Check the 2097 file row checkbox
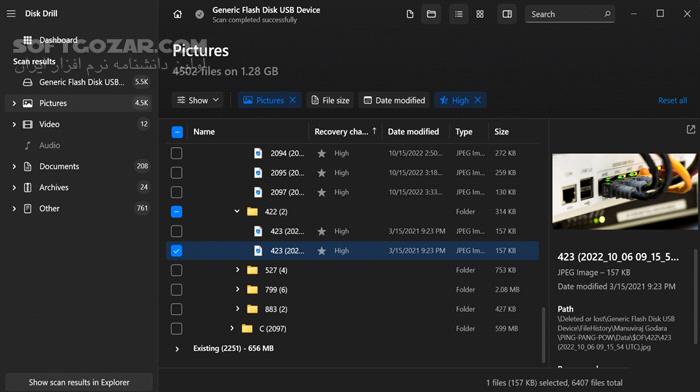Screen dimensions: 700x392 [x=177, y=192]
